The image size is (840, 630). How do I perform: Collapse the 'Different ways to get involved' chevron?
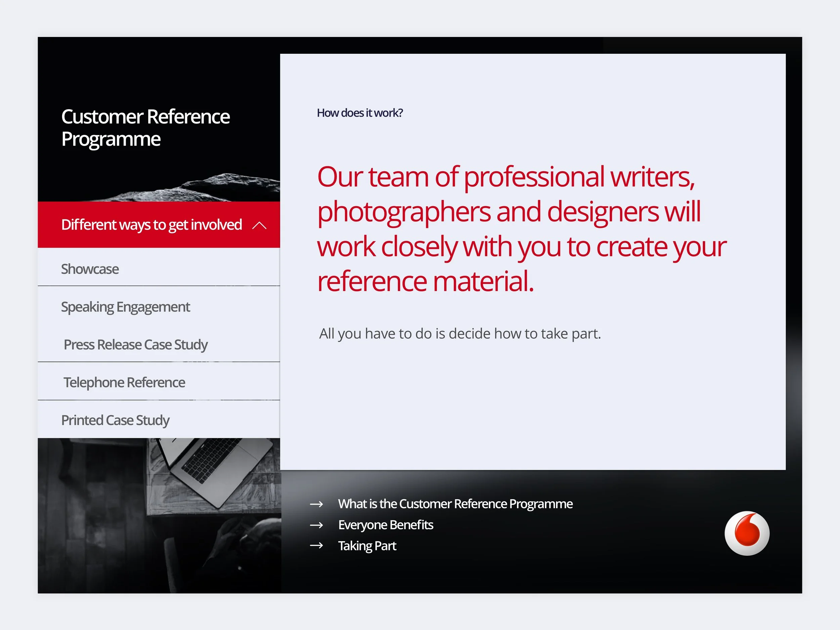(259, 225)
